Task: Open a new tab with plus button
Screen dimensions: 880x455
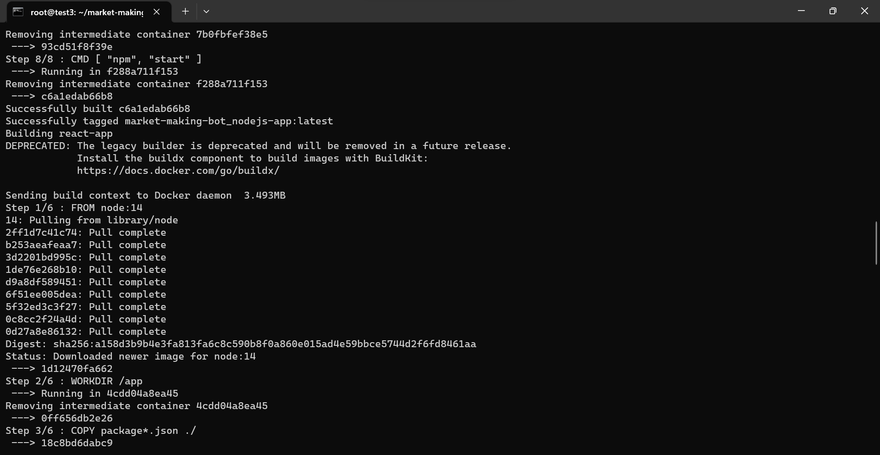Action: (x=185, y=11)
